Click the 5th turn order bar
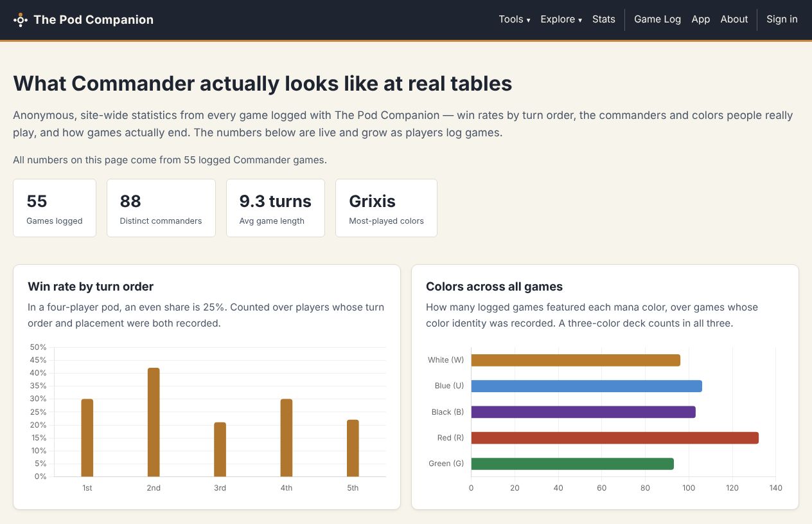 click(353, 448)
